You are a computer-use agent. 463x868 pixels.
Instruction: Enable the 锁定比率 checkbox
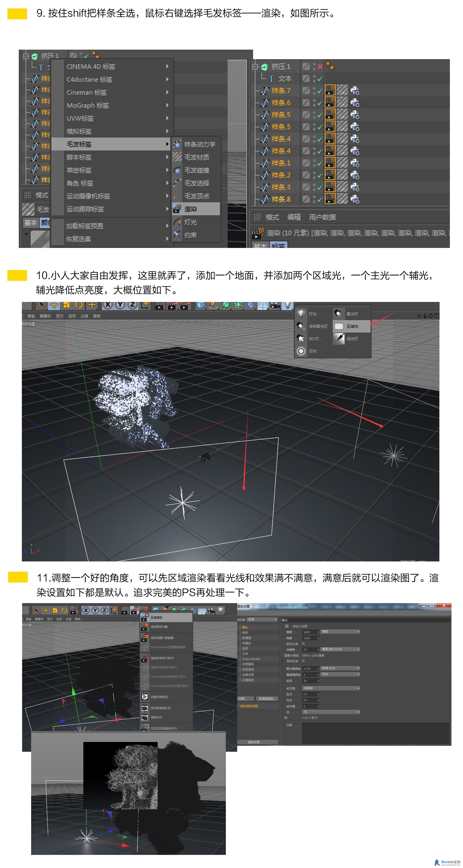[303, 643]
